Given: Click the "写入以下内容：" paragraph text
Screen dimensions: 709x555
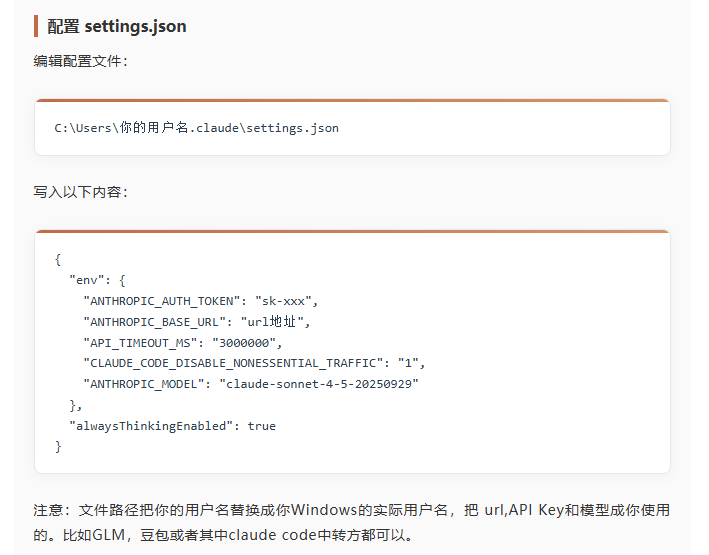Looking at the screenshot, I should pyautogui.click(x=80, y=191).
